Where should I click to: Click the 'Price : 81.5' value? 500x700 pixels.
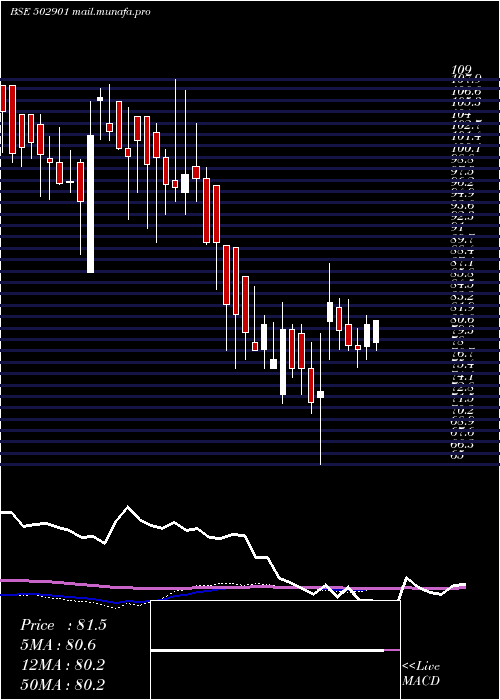[x=63, y=625]
